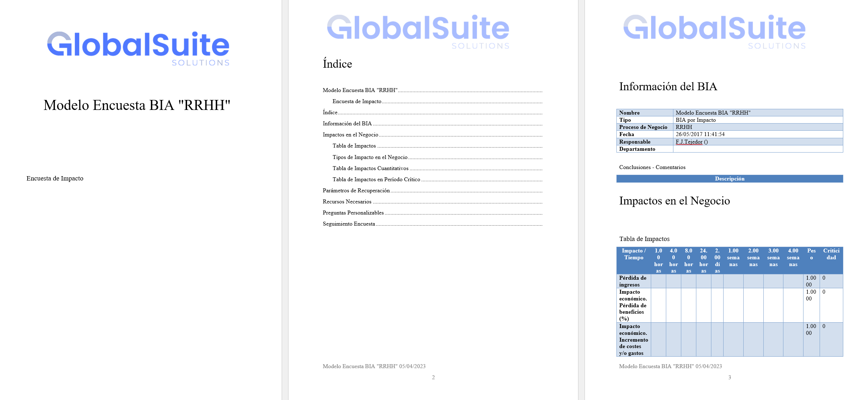Click the 'Encuesta de Impacto' cover subtitle
The image size is (868, 400).
click(x=55, y=178)
